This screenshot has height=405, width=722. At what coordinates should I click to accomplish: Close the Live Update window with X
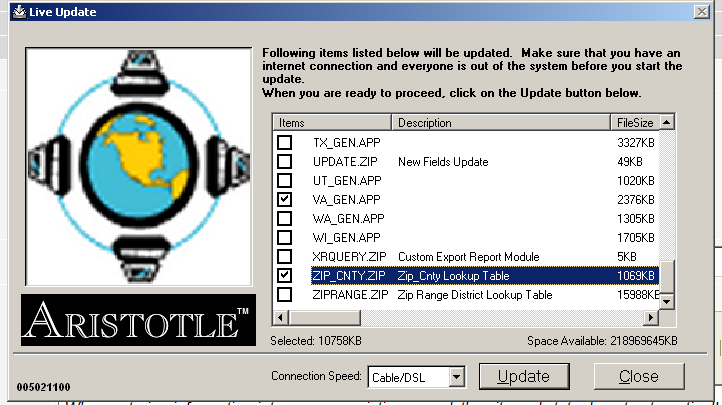point(702,12)
